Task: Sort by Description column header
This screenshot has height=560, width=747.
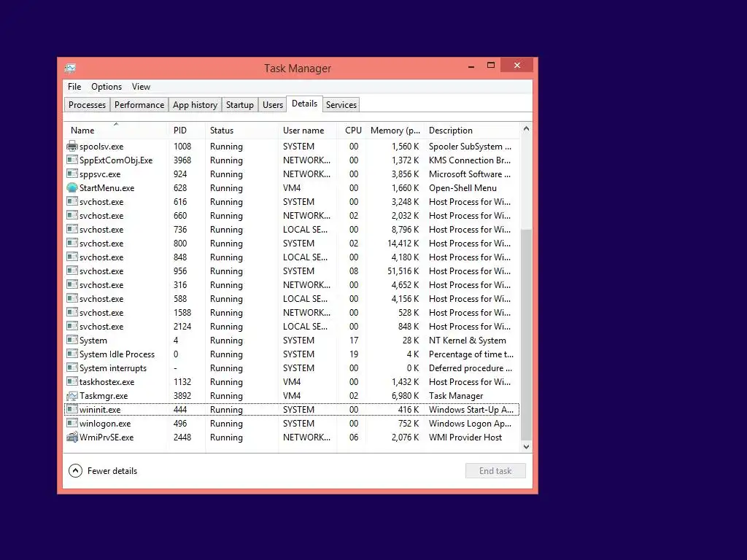Action: tap(472, 130)
